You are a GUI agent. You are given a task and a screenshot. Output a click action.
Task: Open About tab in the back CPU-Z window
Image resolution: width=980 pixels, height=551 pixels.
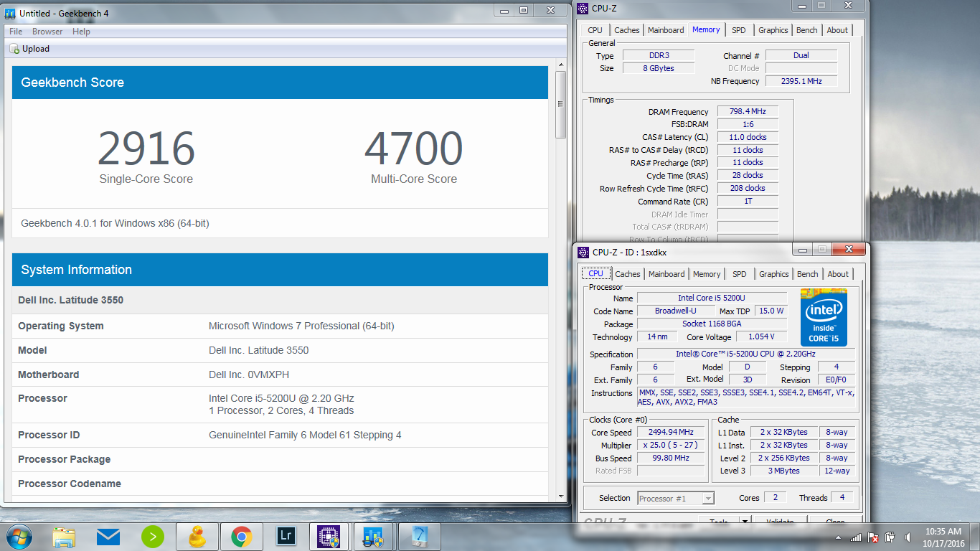click(837, 30)
